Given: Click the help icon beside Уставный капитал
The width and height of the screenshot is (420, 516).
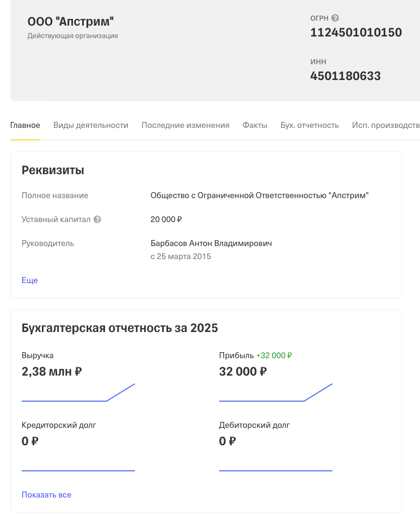Looking at the screenshot, I should (x=97, y=219).
